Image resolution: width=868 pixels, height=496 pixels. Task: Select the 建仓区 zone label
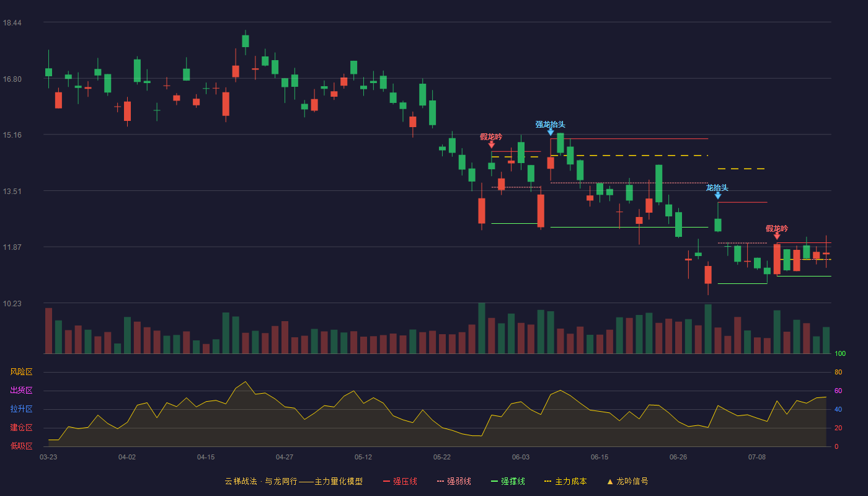click(x=21, y=428)
